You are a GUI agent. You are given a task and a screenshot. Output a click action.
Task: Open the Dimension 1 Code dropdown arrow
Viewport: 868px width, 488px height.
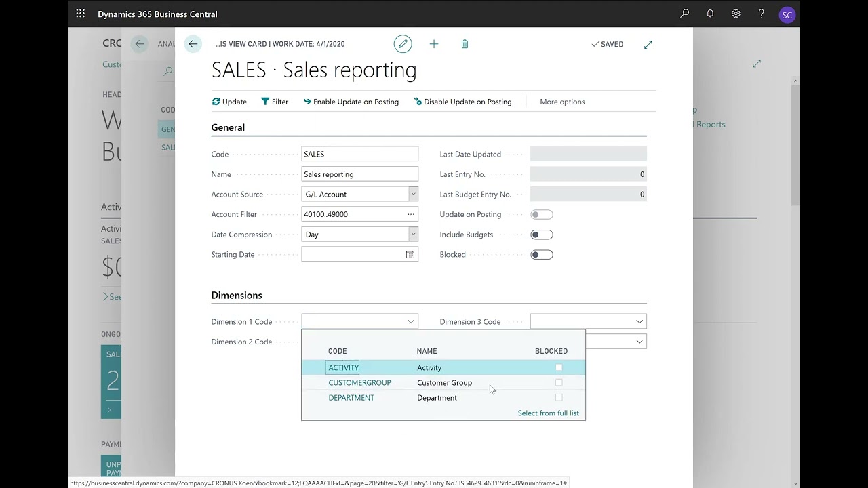[x=411, y=322]
